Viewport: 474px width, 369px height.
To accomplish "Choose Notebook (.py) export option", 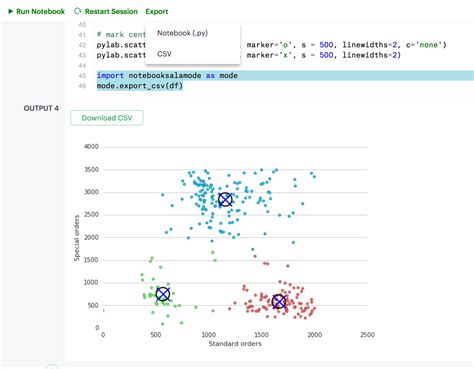I will pyautogui.click(x=182, y=33).
